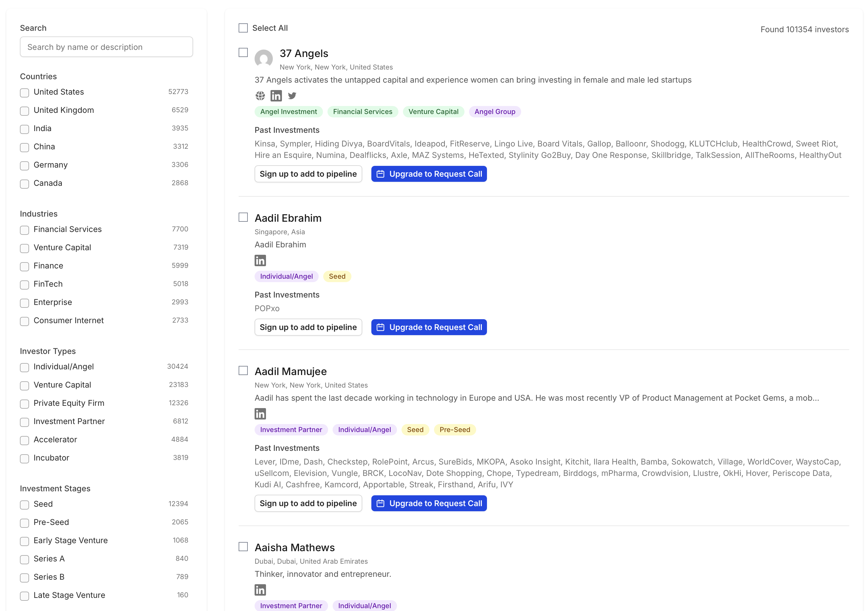This screenshot has width=868, height=611.
Task: Tick Investment Partner investor type filter
Action: [x=24, y=422]
